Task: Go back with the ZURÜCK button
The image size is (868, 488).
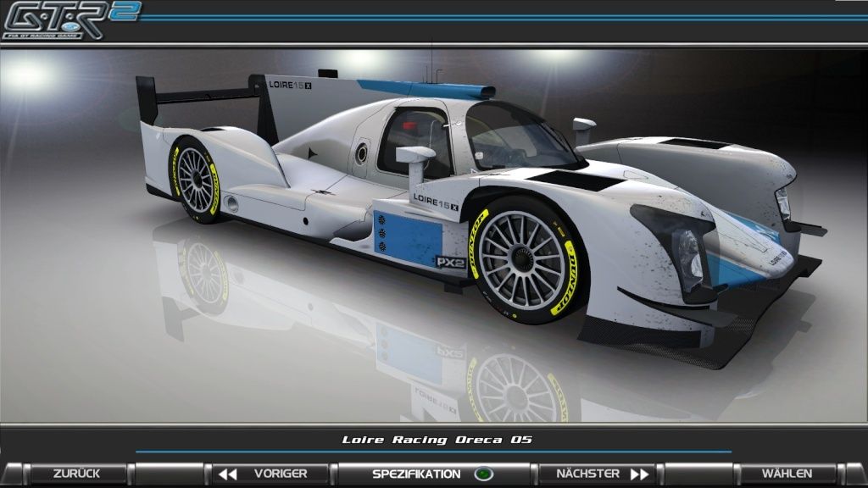Action: pyautogui.click(x=76, y=474)
